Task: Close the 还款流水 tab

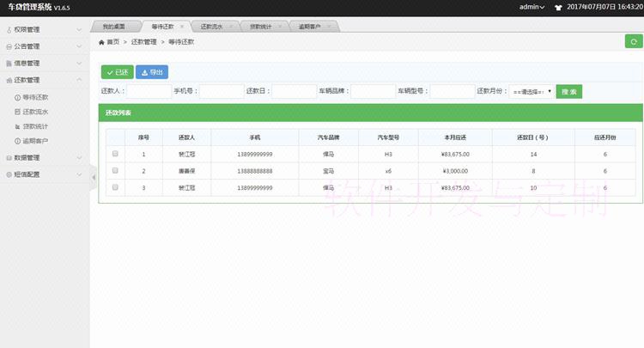Action: (x=231, y=27)
